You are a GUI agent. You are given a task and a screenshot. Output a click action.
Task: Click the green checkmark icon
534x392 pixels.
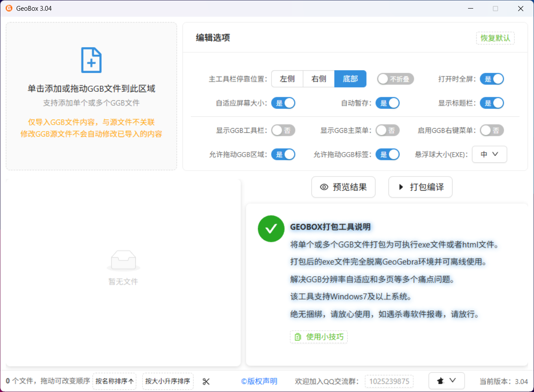(271, 229)
